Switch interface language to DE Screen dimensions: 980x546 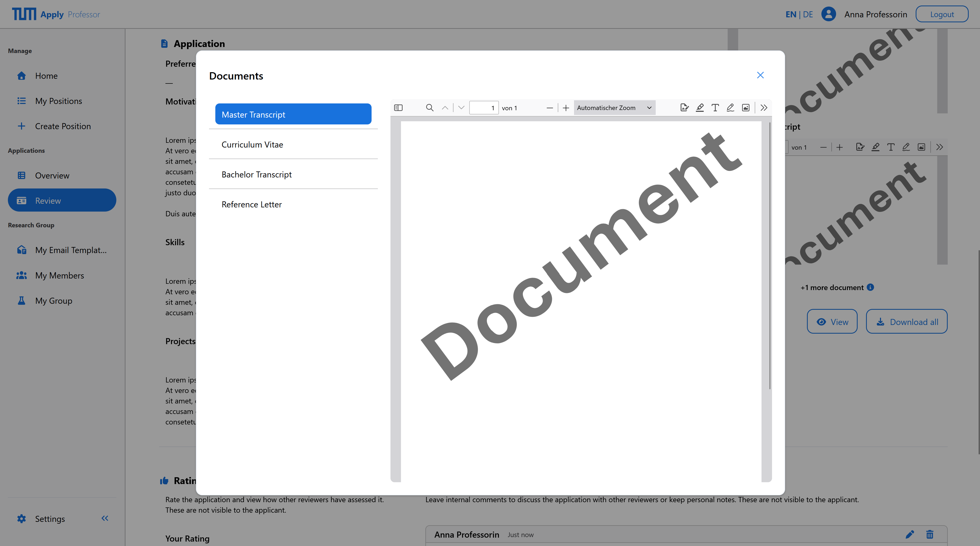coord(808,14)
